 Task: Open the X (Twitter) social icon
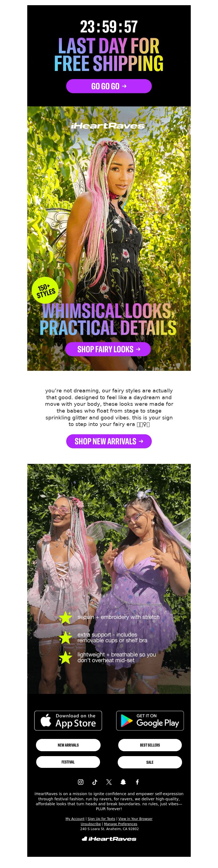tap(109, 782)
